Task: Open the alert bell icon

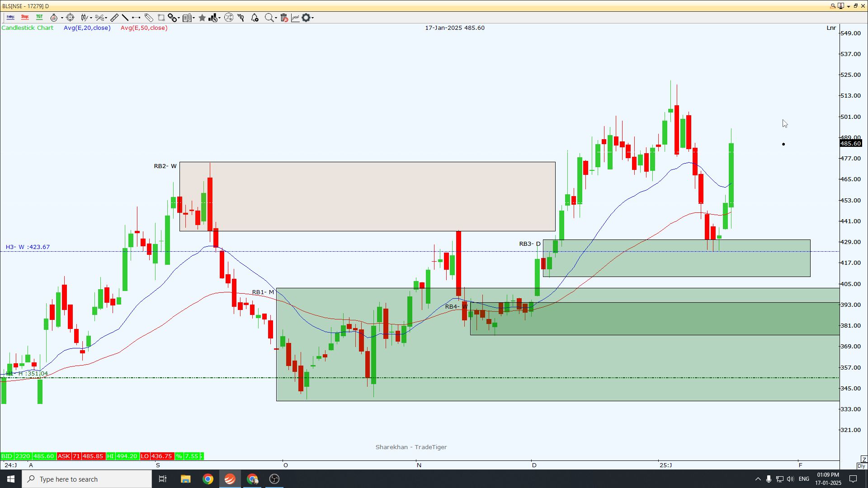Action: (255, 18)
